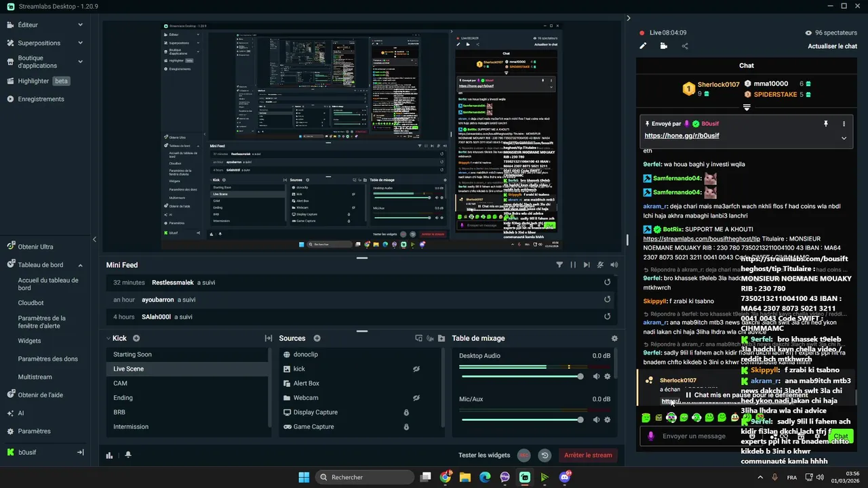Add a new scene next to Kick
The image size is (868, 488).
(136, 338)
